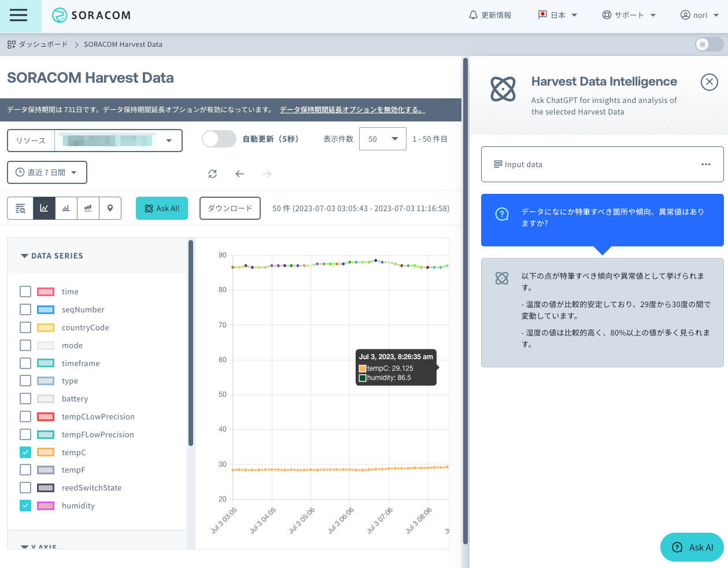Screen dimensions: 728x568
Task: Check the tempF series checkbox
Action: pyautogui.click(x=25, y=470)
